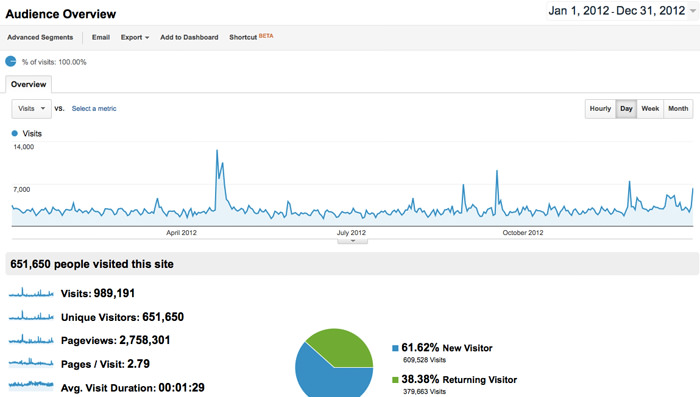Click the Pages / Visit sparkline icon
This screenshot has height=397, width=700.
tap(31, 362)
